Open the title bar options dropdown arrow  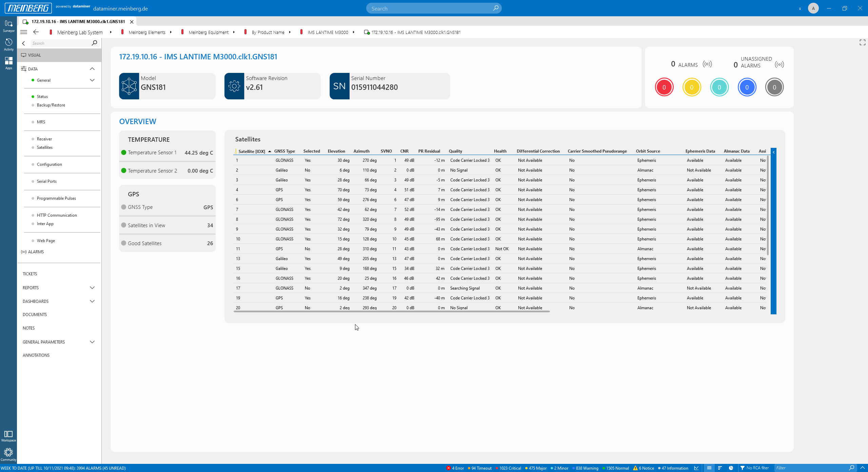tap(800, 8)
